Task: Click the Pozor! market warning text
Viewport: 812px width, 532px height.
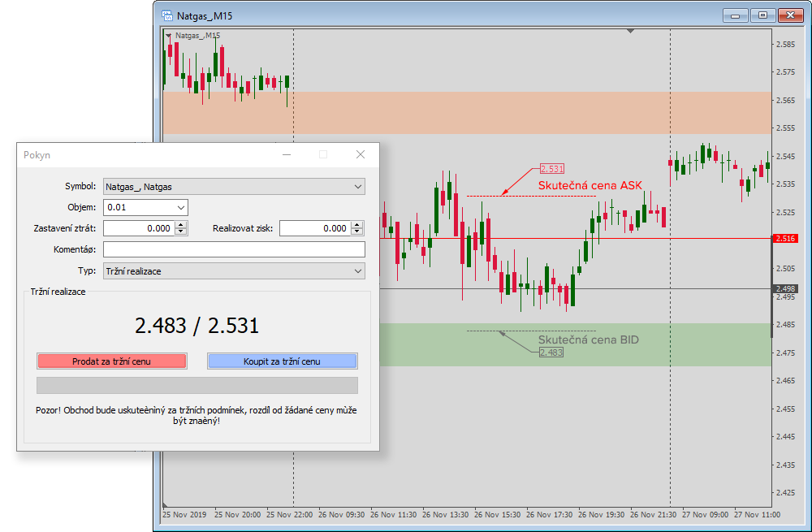Action: coord(197,415)
